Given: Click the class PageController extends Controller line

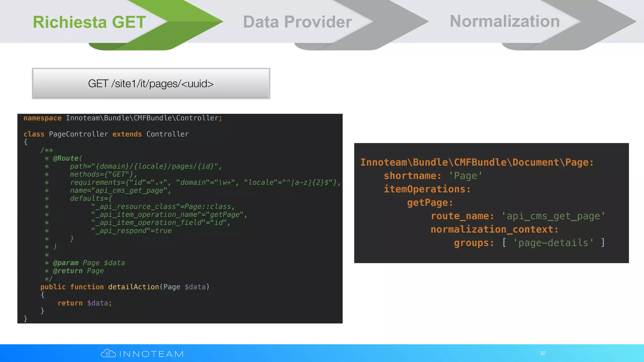Looking at the screenshot, I should 106,134.
